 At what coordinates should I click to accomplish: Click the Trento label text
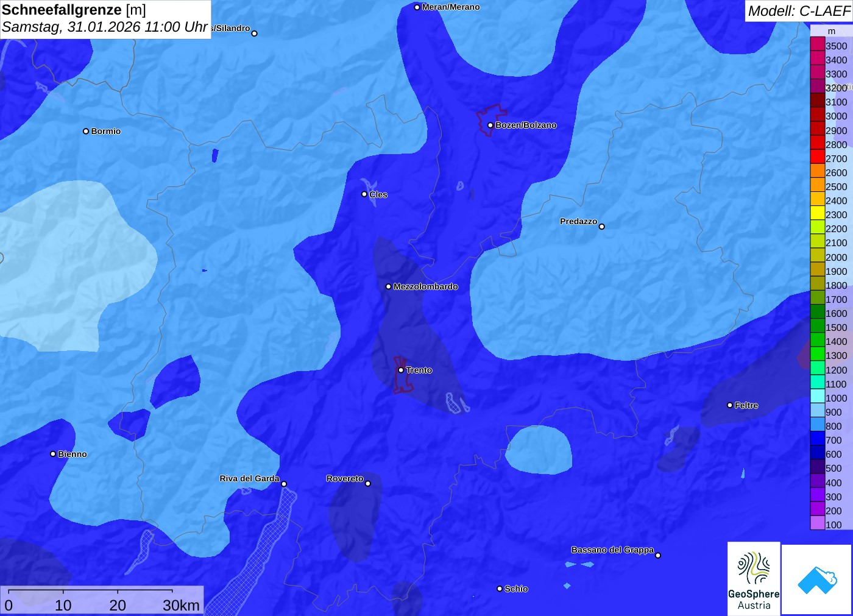point(419,370)
